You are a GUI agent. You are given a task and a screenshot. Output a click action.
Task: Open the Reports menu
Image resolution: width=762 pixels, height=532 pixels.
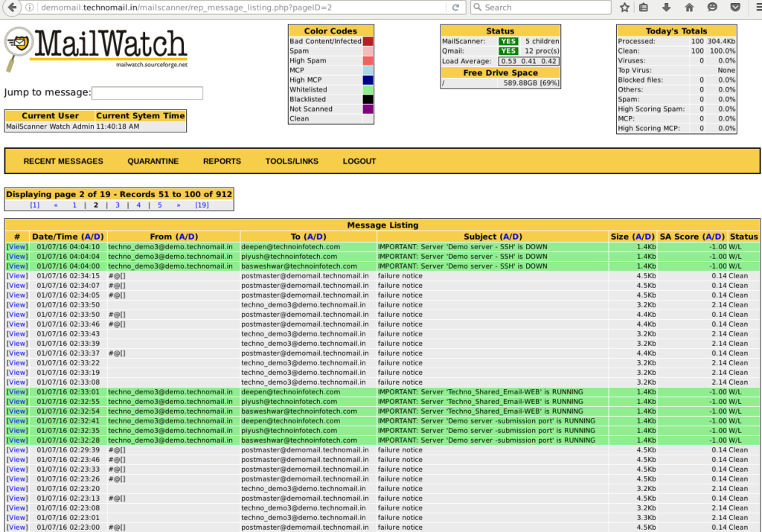[x=222, y=161]
